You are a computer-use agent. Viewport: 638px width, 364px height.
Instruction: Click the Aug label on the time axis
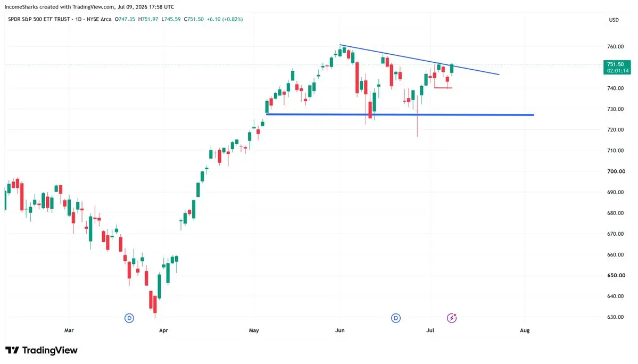(525, 330)
